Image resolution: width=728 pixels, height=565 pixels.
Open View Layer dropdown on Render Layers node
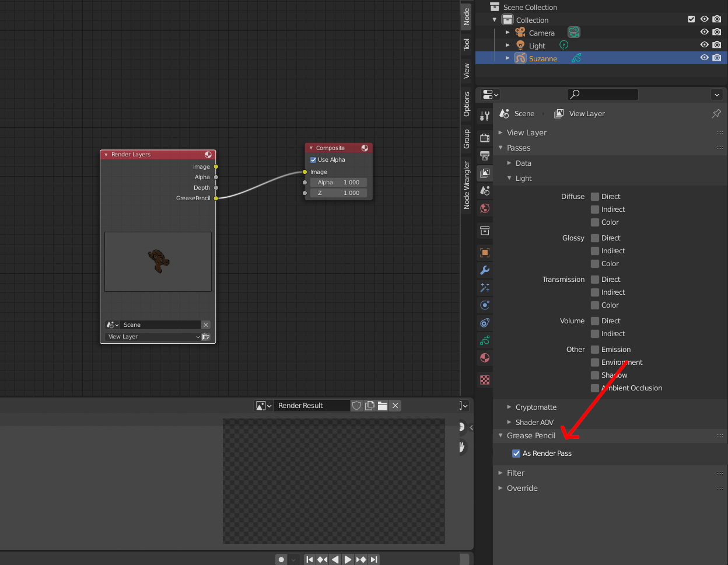tap(153, 337)
